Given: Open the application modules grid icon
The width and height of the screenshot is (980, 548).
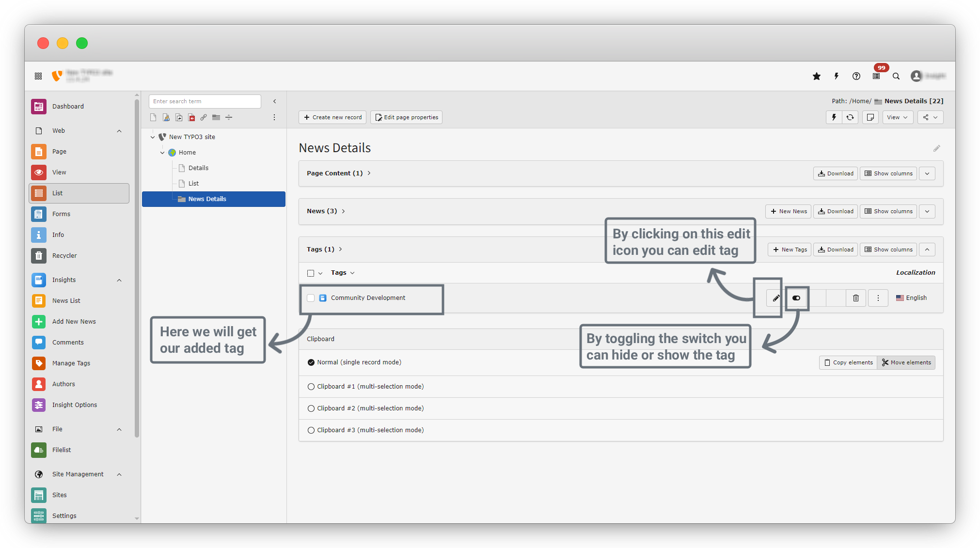Looking at the screenshot, I should (38, 76).
